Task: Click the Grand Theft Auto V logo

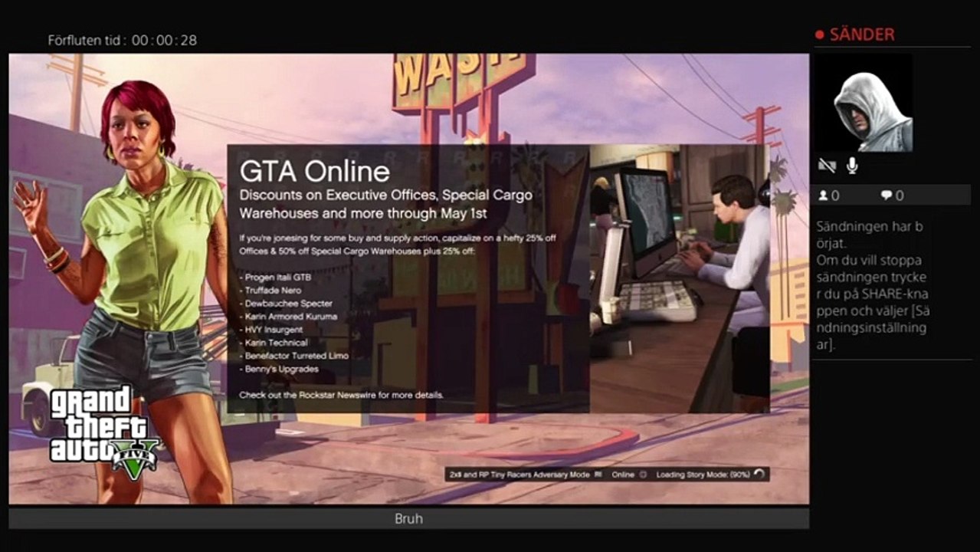Action: pos(103,433)
